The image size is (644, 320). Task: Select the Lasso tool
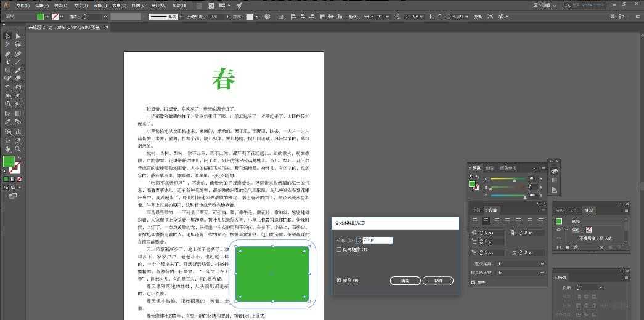18,45
